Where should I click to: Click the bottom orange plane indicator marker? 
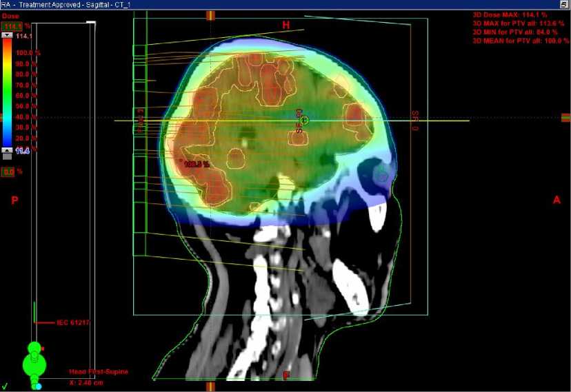(x=211, y=386)
